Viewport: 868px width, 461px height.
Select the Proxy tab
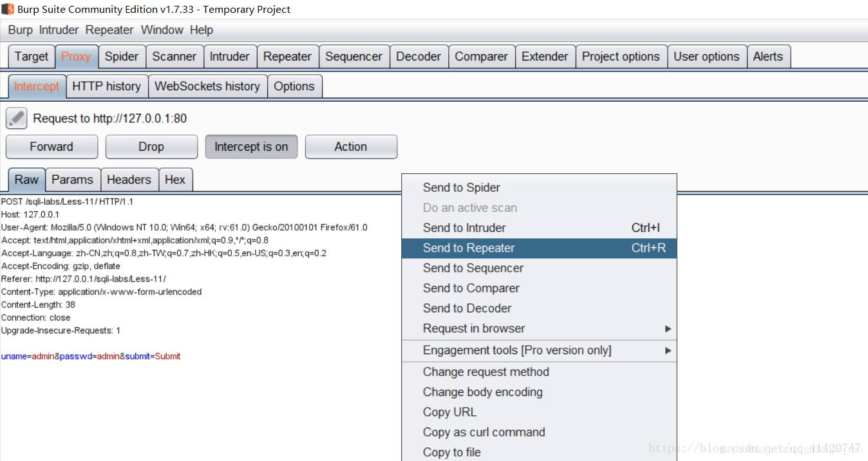point(76,57)
